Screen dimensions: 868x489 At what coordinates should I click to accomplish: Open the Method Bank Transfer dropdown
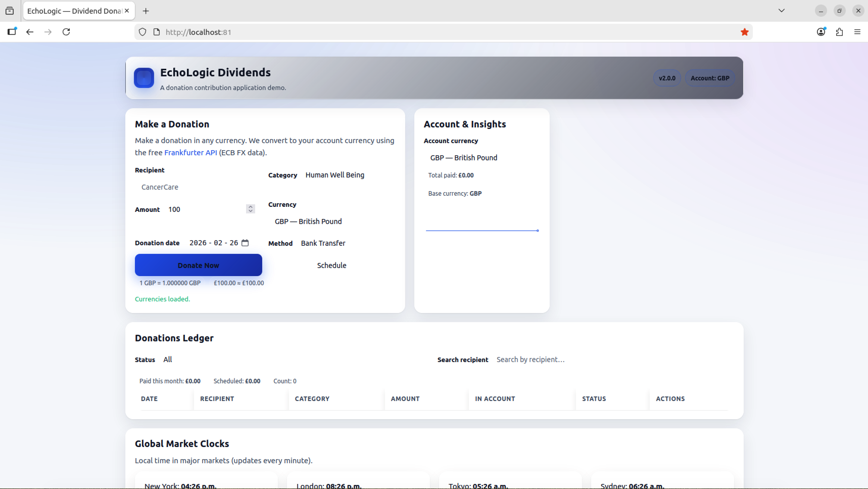(x=323, y=243)
